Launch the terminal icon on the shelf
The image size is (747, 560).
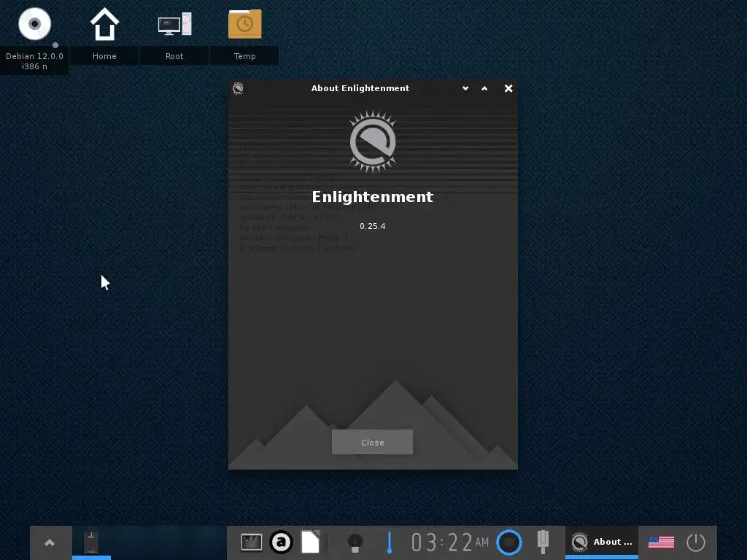tap(251, 542)
